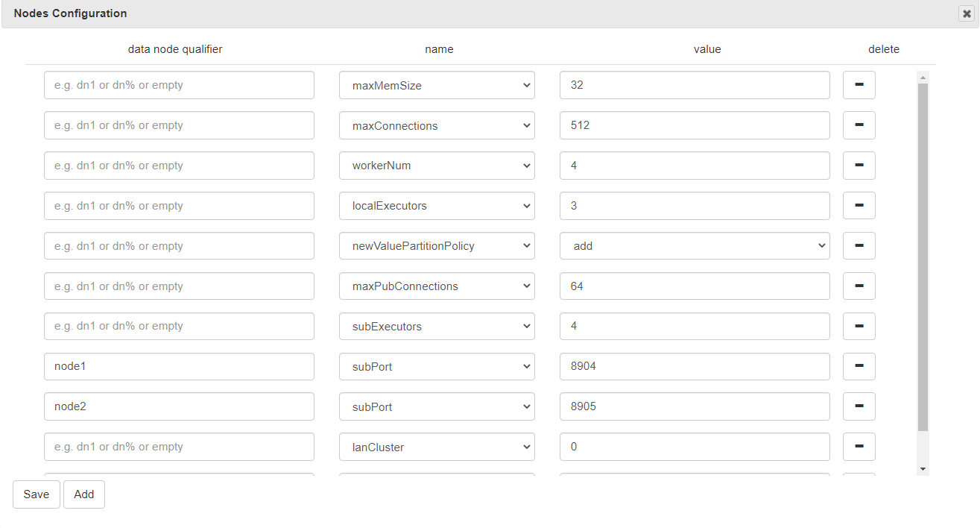
Task: Click the Add button
Action: click(84, 494)
